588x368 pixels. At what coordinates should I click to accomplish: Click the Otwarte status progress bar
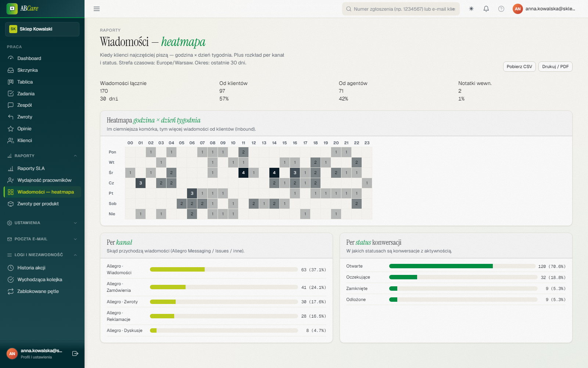click(462, 266)
